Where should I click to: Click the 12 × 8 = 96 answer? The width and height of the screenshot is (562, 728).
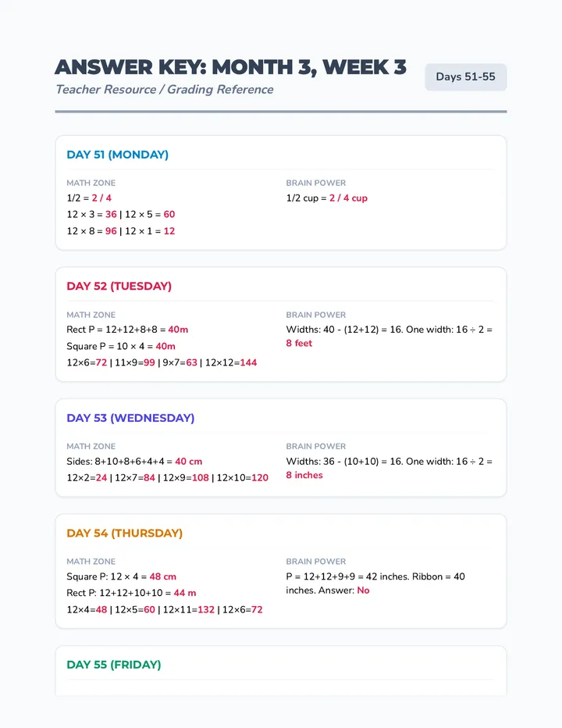pos(92,230)
